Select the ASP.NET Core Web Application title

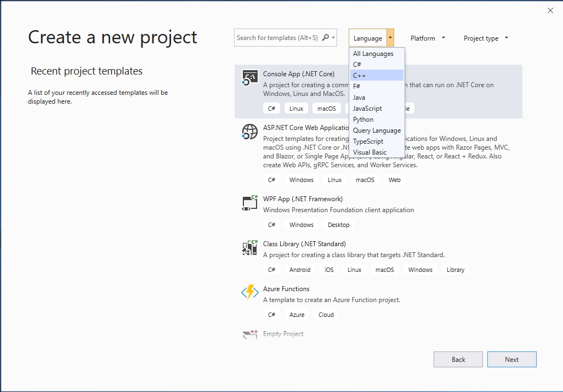pos(306,128)
